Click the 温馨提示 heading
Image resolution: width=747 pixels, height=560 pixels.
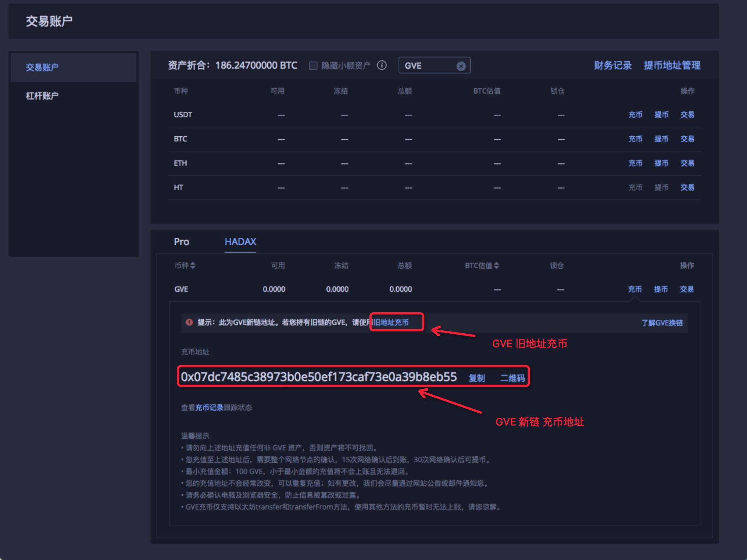(x=195, y=436)
